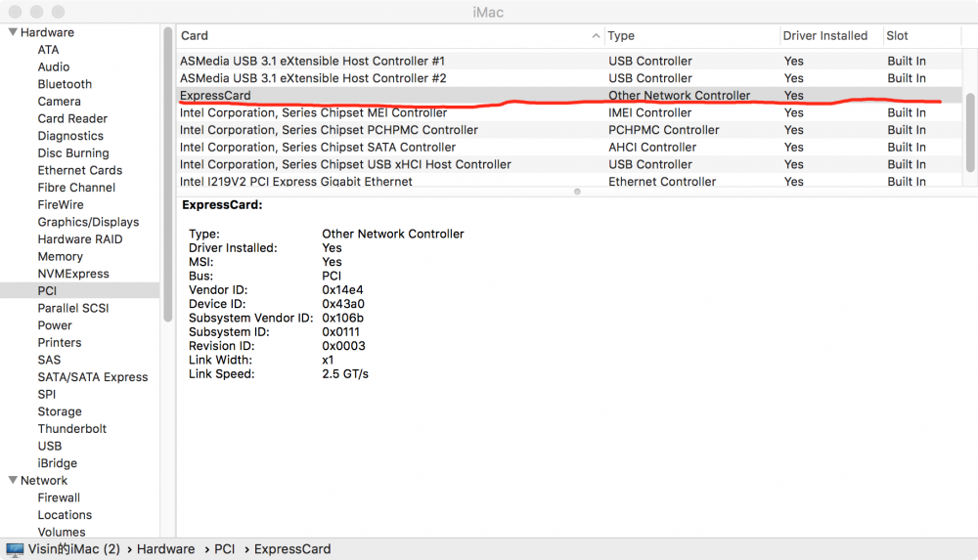Open Printers section
This screenshot has height=560, width=978.
[60, 342]
